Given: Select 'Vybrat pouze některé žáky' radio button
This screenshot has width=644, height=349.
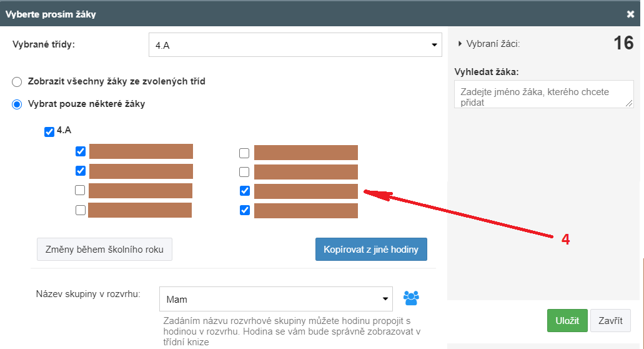Looking at the screenshot, I should coord(17,104).
